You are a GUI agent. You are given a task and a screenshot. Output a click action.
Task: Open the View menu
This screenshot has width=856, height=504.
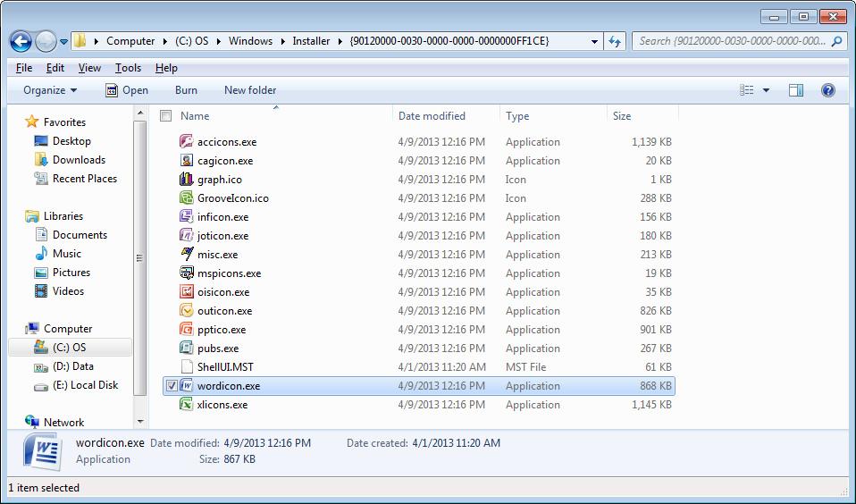tap(89, 68)
